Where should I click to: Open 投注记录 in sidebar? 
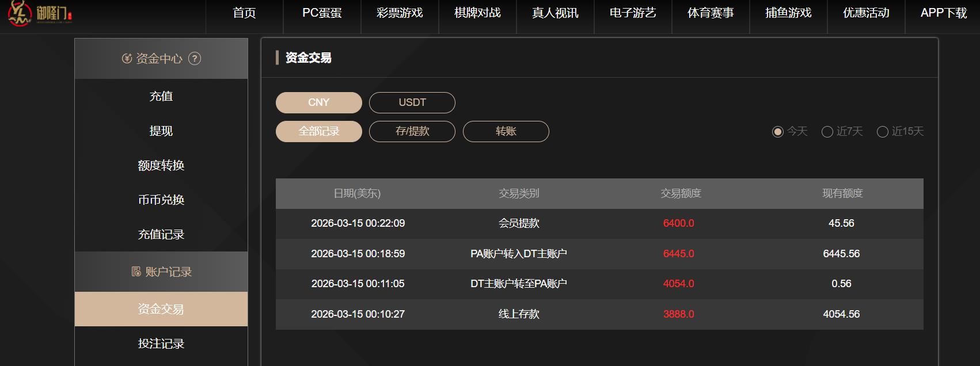(x=161, y=344)
